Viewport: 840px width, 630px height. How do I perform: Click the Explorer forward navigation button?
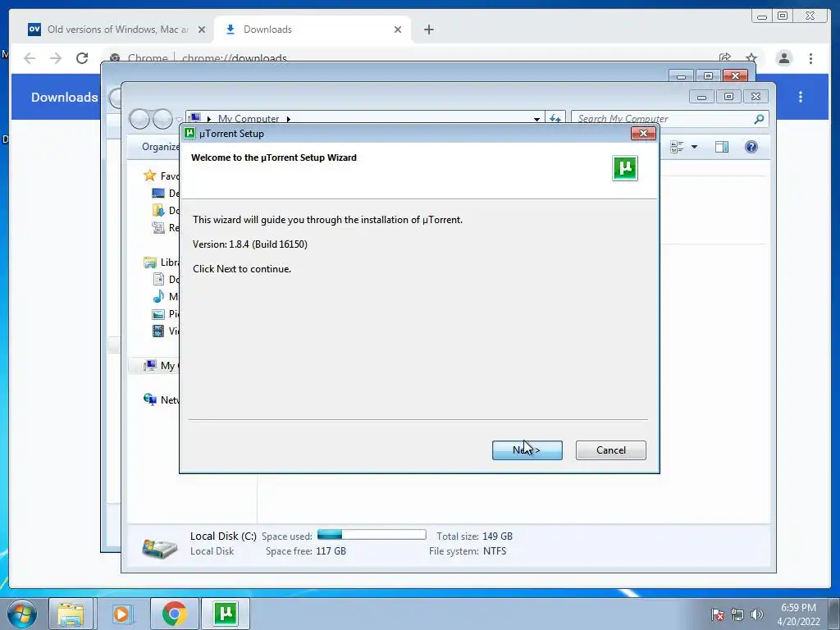(x=163, y=119)
